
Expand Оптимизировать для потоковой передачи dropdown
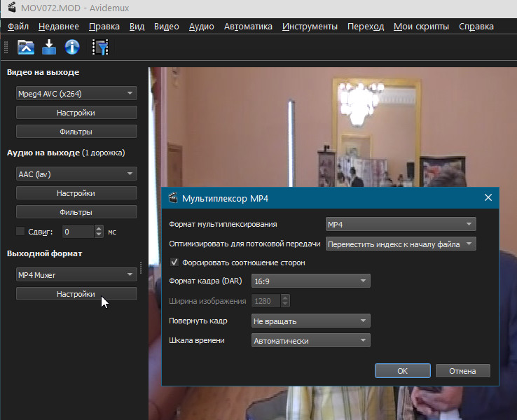[x=401, y=244]
